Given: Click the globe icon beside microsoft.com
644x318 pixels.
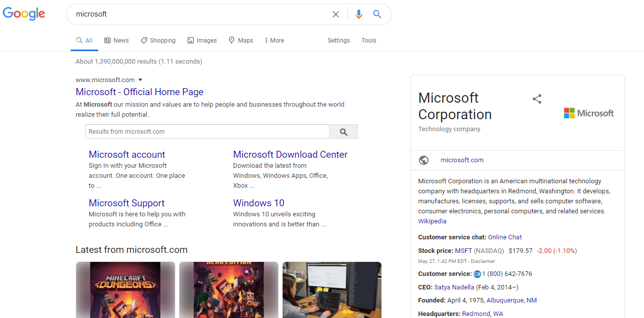Looking at the screenshot, I should pos(423,160).
